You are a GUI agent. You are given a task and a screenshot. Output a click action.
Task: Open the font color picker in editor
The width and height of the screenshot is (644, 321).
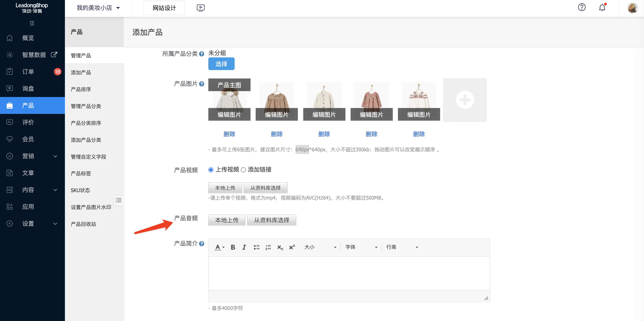tap(220, 247)
